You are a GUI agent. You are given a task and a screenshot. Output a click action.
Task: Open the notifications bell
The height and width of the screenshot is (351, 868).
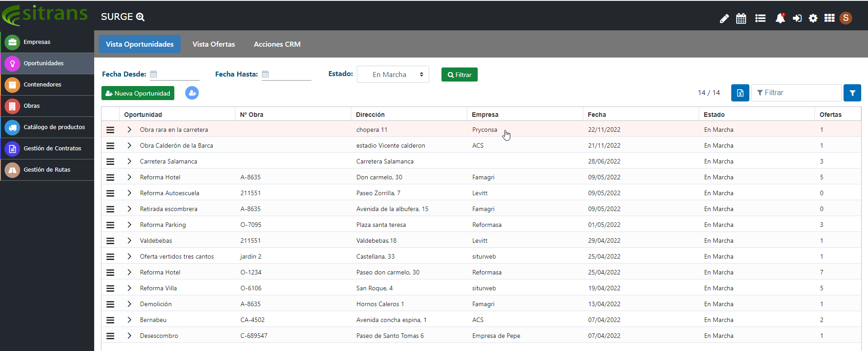click(x=780, y=18)
